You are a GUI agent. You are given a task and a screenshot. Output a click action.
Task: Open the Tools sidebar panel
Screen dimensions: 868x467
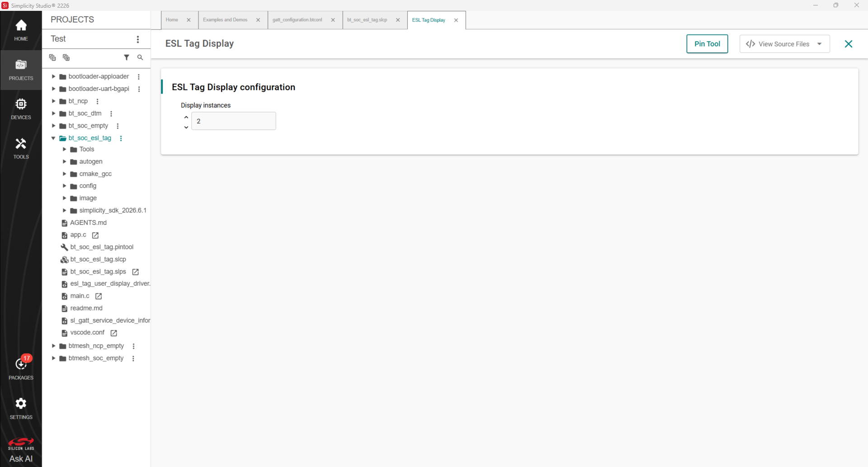tap(21, 148)
